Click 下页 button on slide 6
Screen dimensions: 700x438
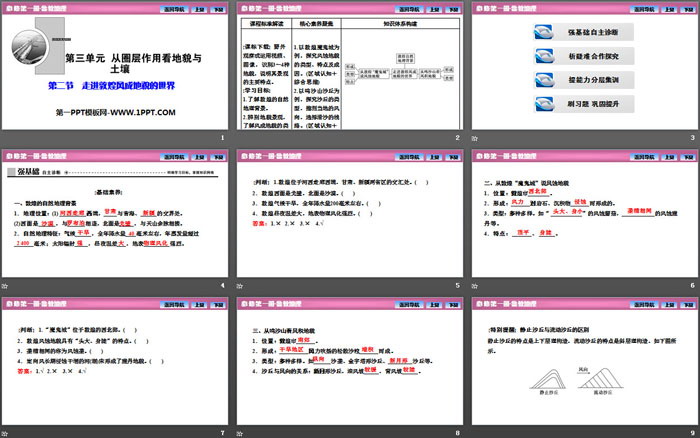click(x=688, y=157)
